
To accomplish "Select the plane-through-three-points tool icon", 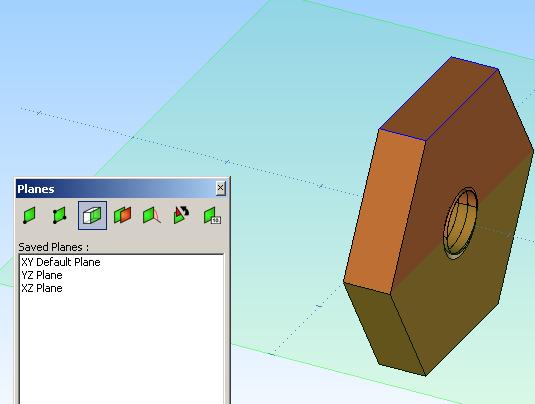I will [x=59, y=215].
